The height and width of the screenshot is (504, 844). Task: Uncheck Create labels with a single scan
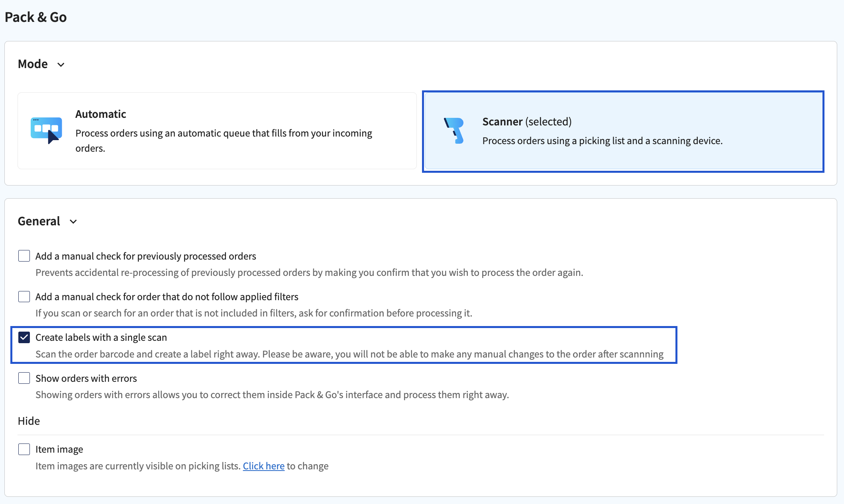[x=24, y=338]
